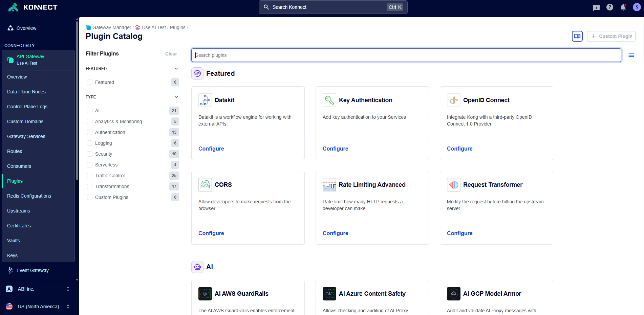Viewport: 644px width, 315px height.
Task: Open Consumers page
Action: pyautogui.click(x=19, y=166)
